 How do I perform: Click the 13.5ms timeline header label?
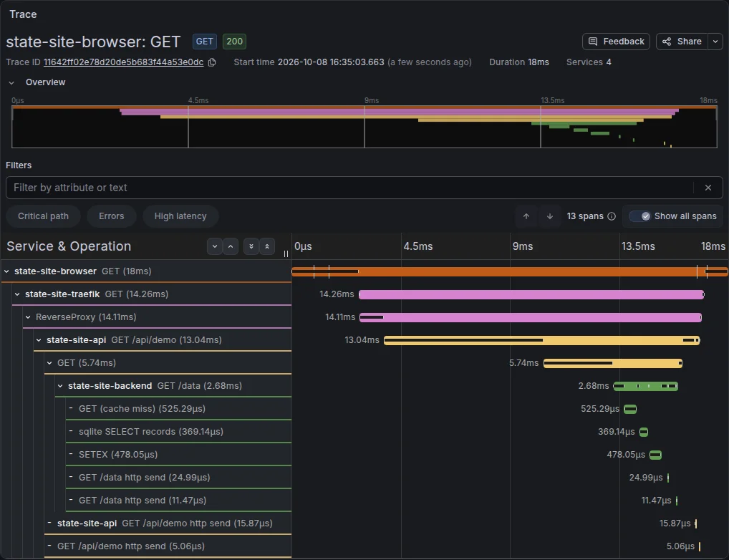click(x=638, y=246)
